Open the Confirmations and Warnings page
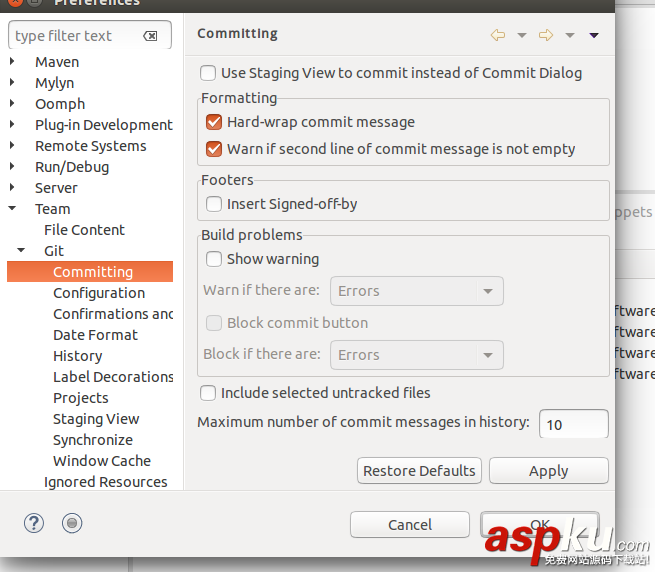This screenshot has width=655, height=572. (113, 314)
